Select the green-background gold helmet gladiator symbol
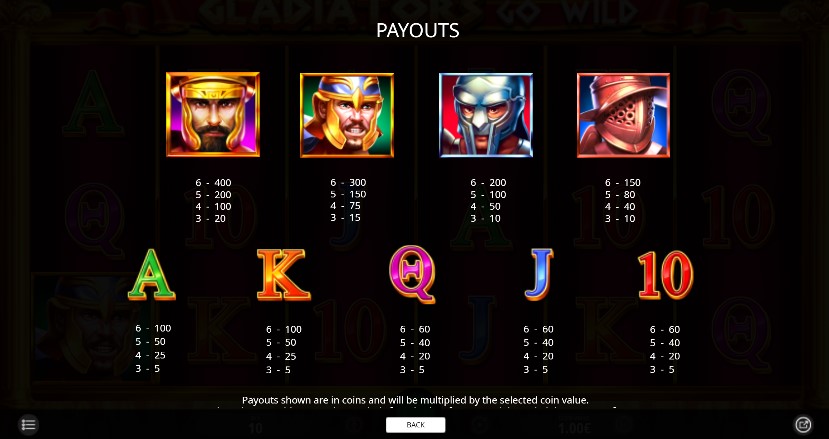This screenshot has width=829, height=439. click(347, 115)
